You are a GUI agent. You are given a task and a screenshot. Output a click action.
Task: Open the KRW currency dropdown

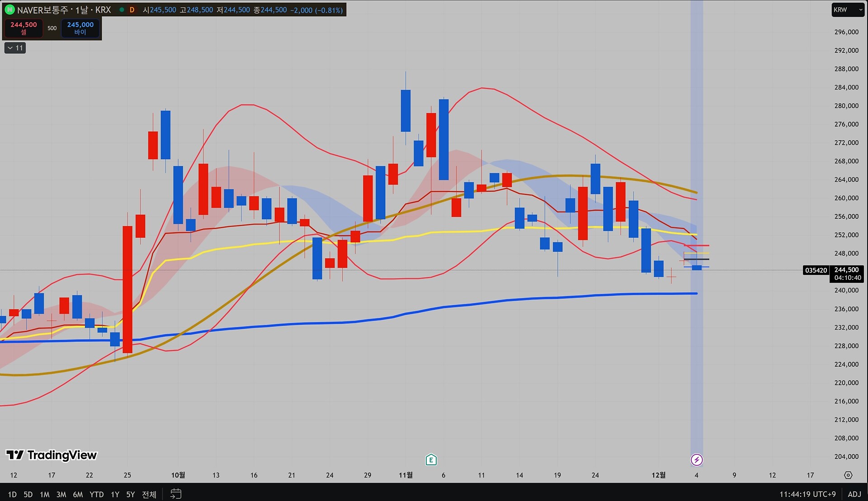(x=848, y=9)
